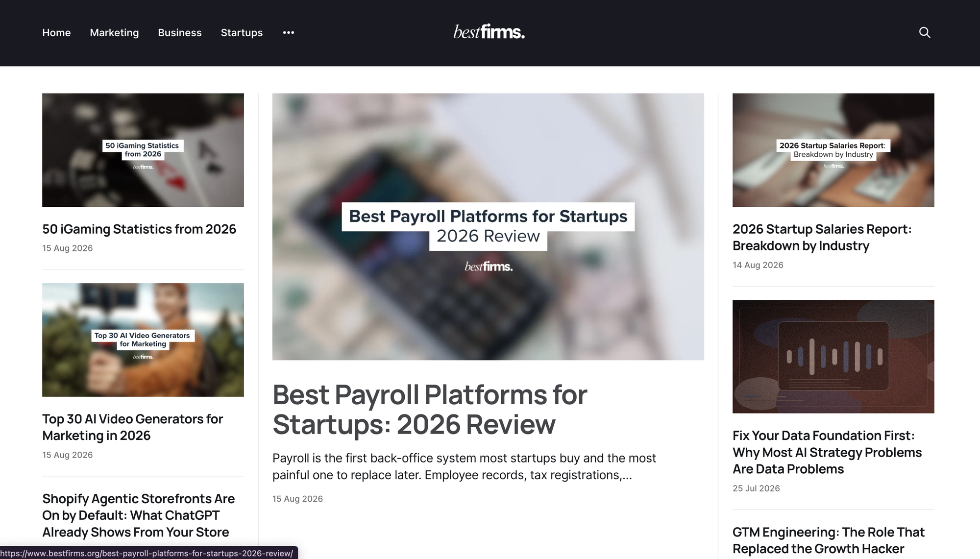Open the data foundation article thumbnail
This screenshot has height=559, width=980.
point(833,357)
